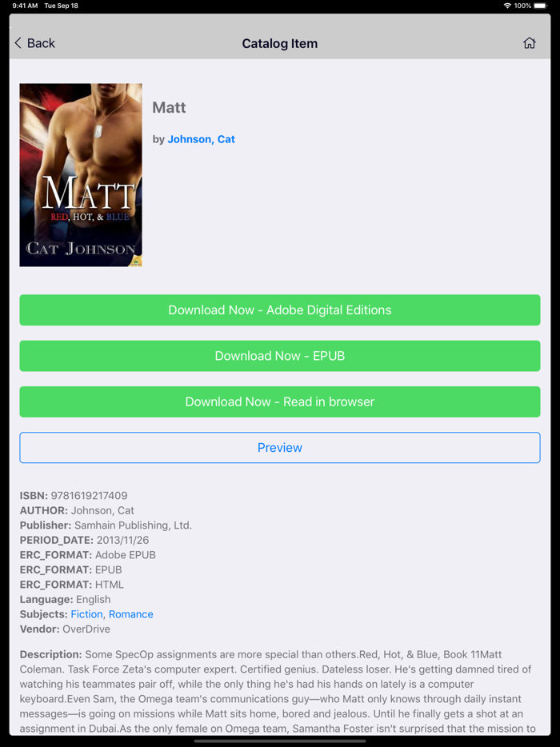Choose Download Now - Read in browser
Viewport: 560px width, 747px height.
280,401
